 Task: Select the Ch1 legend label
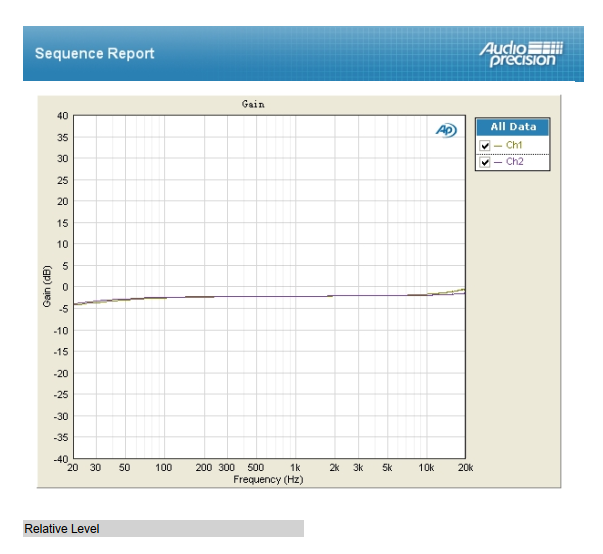tap(514, 146)
